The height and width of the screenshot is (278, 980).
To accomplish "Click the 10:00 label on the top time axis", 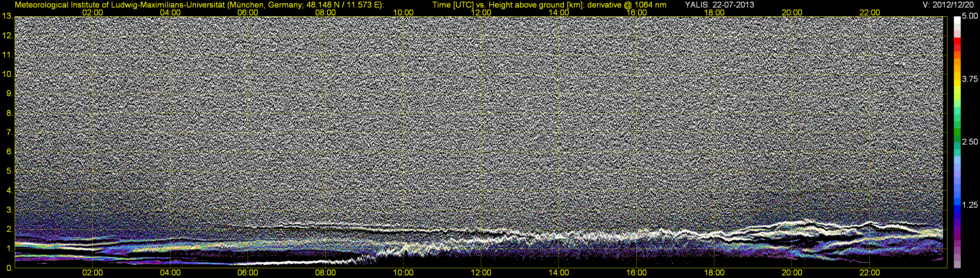I will coord(403,12).
